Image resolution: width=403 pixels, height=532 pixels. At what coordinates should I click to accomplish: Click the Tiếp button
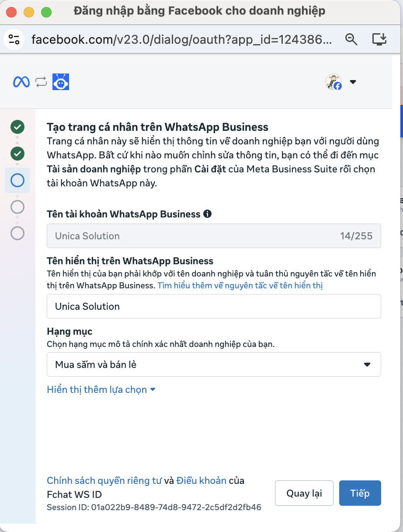(x=360, y=493)
